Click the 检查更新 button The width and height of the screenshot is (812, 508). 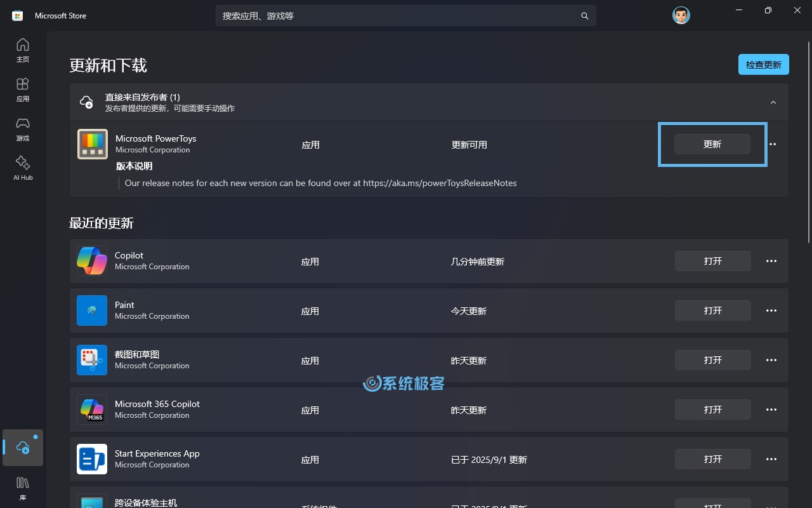(x=763, y=64)
